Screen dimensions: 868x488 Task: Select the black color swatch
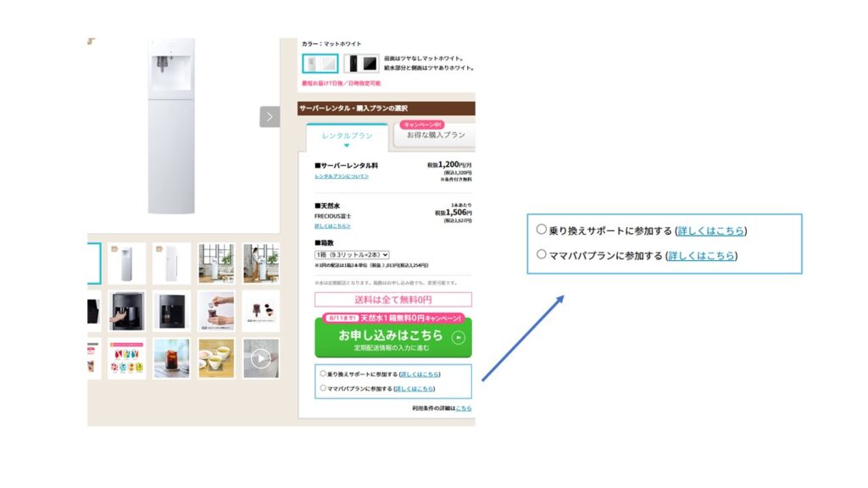361,64
